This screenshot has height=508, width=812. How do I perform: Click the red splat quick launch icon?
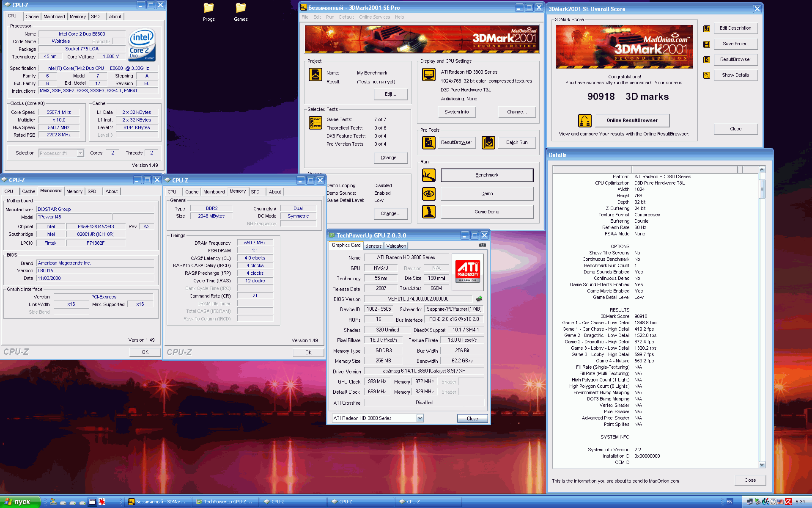click(x=102, y=502)
